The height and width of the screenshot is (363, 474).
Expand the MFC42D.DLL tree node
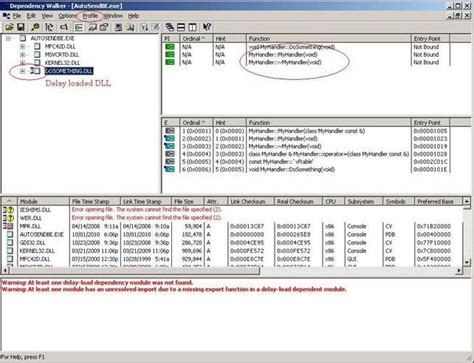[22, 46]
